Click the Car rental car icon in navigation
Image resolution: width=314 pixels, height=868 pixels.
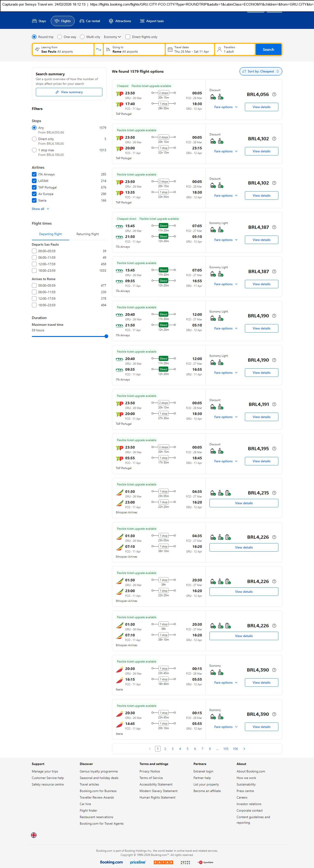(82, 21)
